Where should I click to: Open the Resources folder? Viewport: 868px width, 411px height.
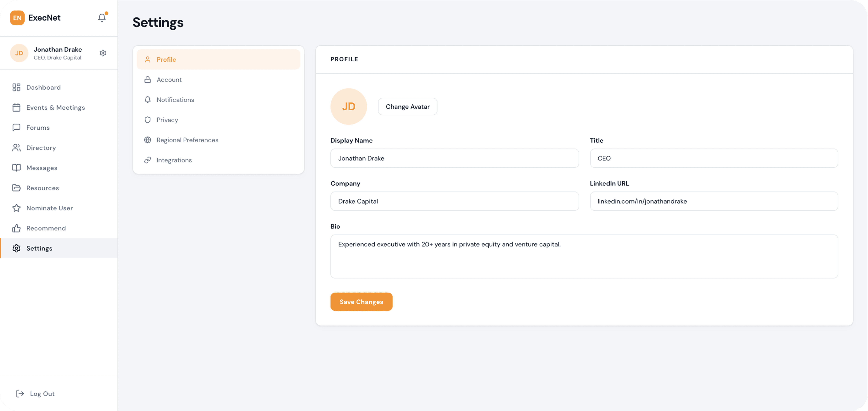43,188
